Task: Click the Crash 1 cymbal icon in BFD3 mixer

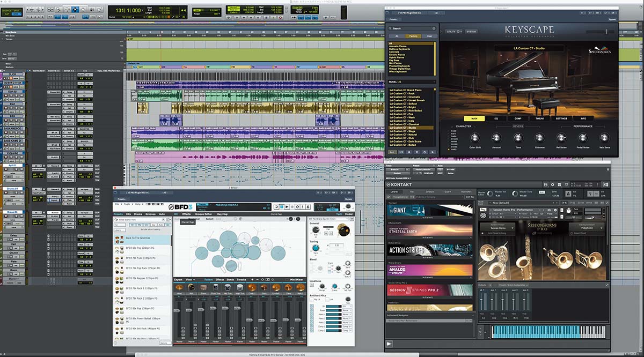Action: [x=252, y=287]
